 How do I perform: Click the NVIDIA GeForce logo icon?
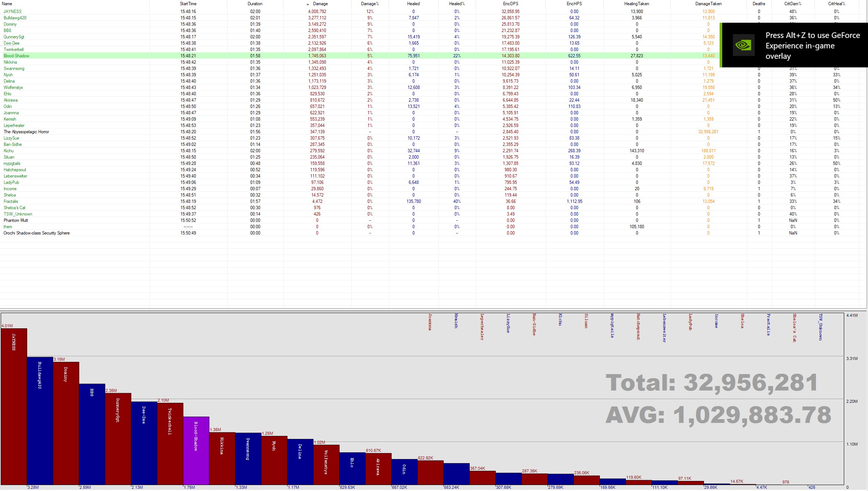743,45
